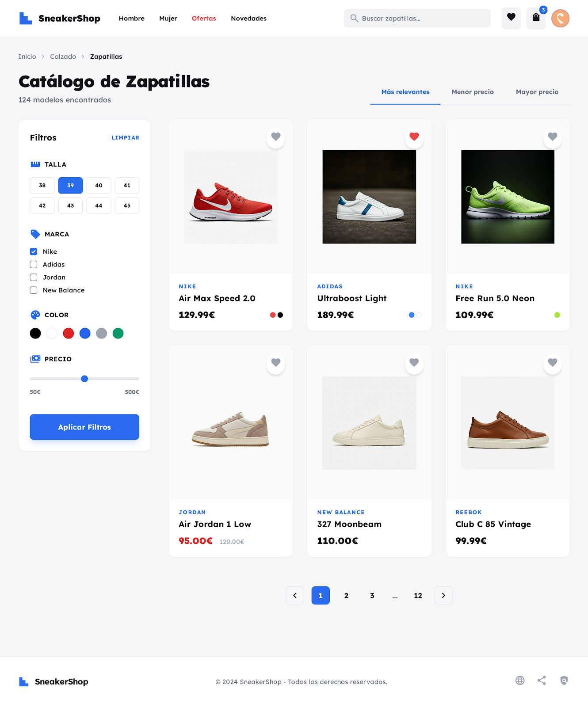
Task: Go to next page with right chevron
Action: click(x=443, y=596)
